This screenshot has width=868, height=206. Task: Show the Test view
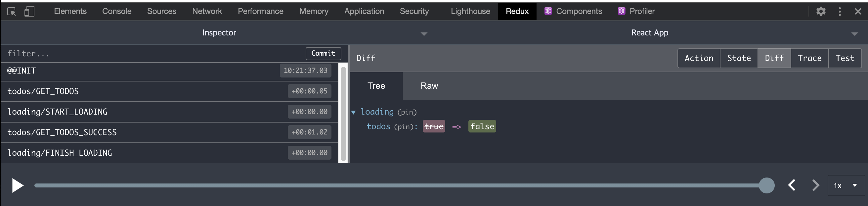pos(845,58)
